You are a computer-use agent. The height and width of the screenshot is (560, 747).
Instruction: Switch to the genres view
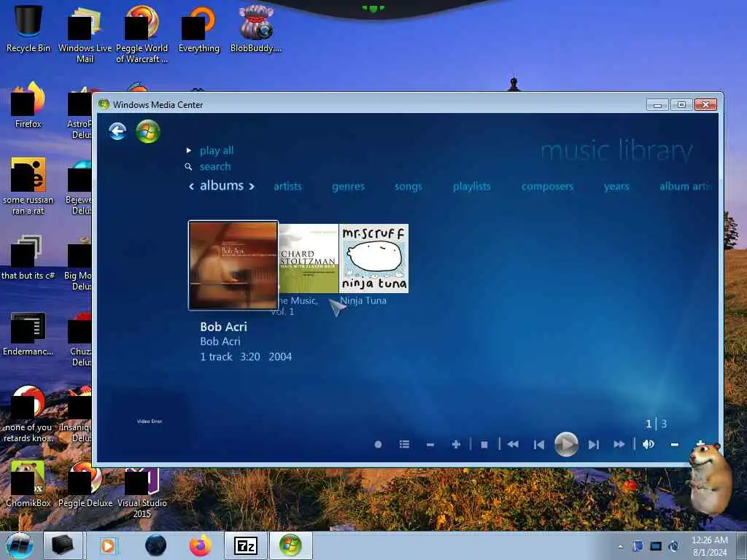pos(348,186)
